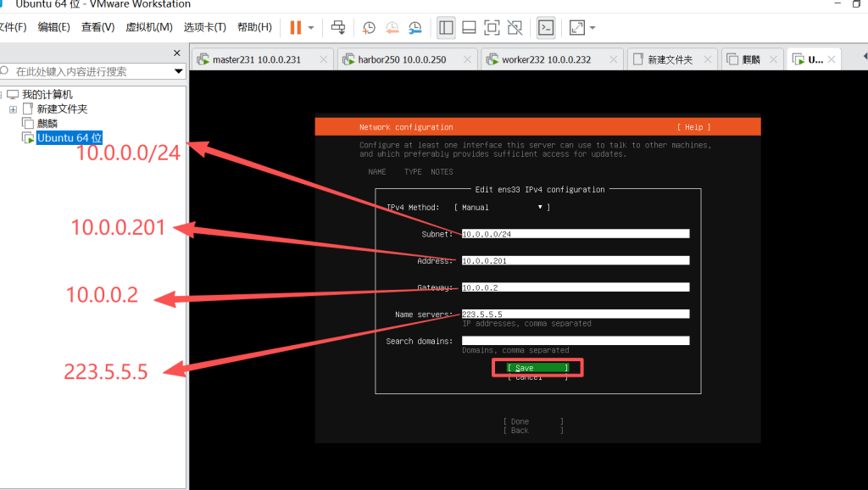Expand the 新建文件夹 tree node
This screenshot has width=868, height=490.
pyautogui.click(x=13, y=109)
